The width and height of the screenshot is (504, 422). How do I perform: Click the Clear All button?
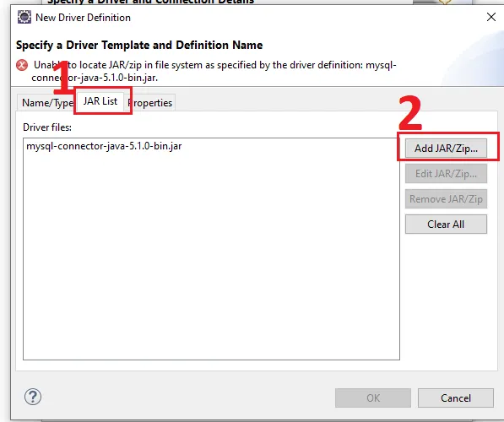coord(446,225)
